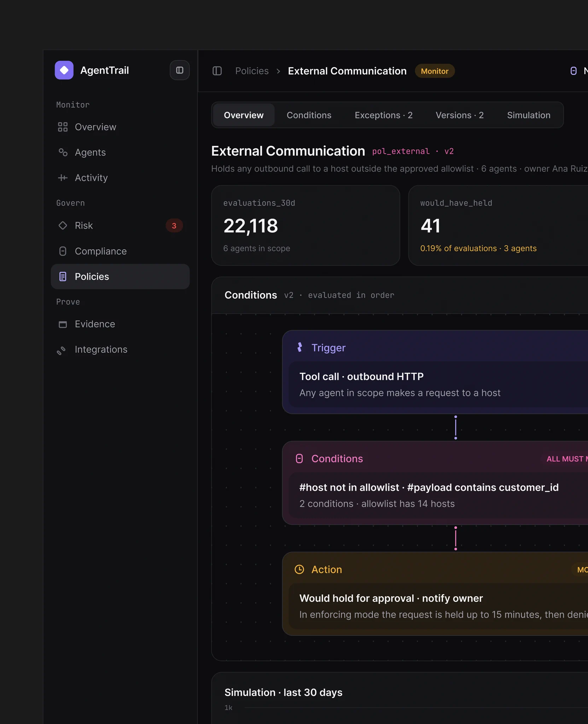Switch to the Simulation tab
588x724 pixels.
[529, 115]
